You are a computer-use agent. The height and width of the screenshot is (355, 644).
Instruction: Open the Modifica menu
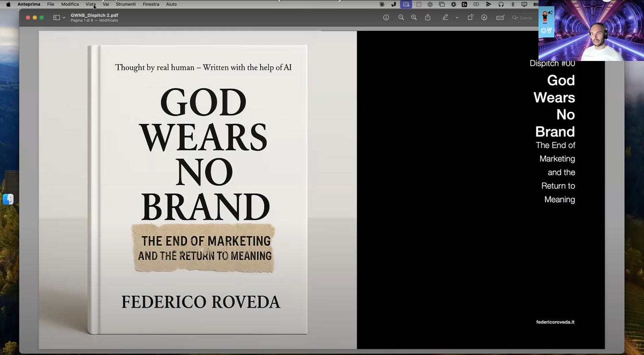(70, 4)
